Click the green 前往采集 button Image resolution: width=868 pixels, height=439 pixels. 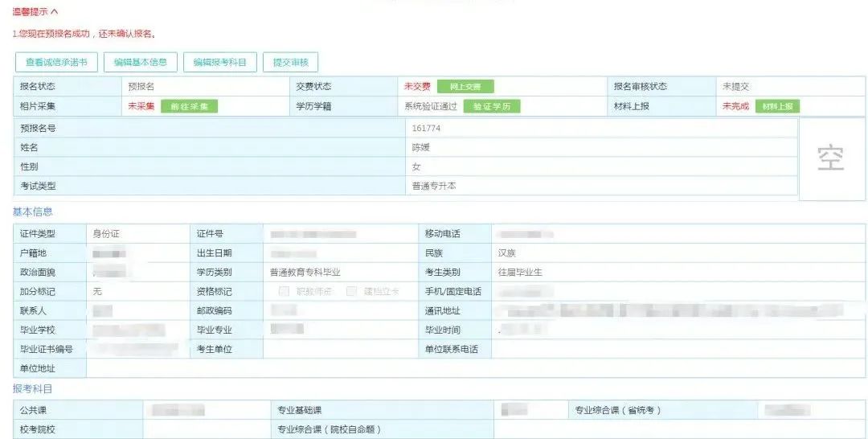(x=190, y=106)
